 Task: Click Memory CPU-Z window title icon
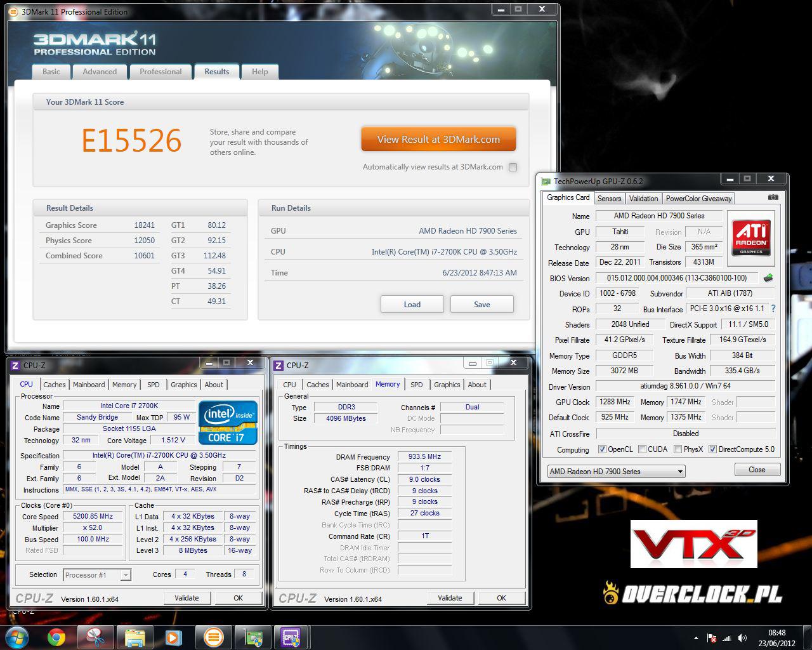click(x=278, y=365)
